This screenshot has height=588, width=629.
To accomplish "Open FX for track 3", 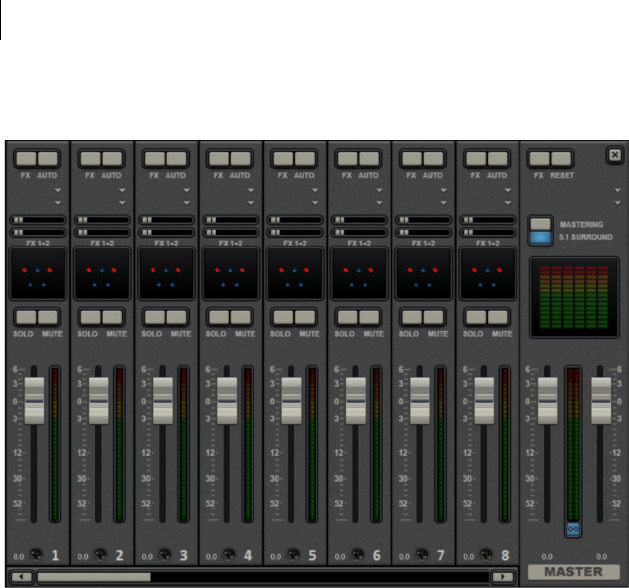I will point(155,158).
